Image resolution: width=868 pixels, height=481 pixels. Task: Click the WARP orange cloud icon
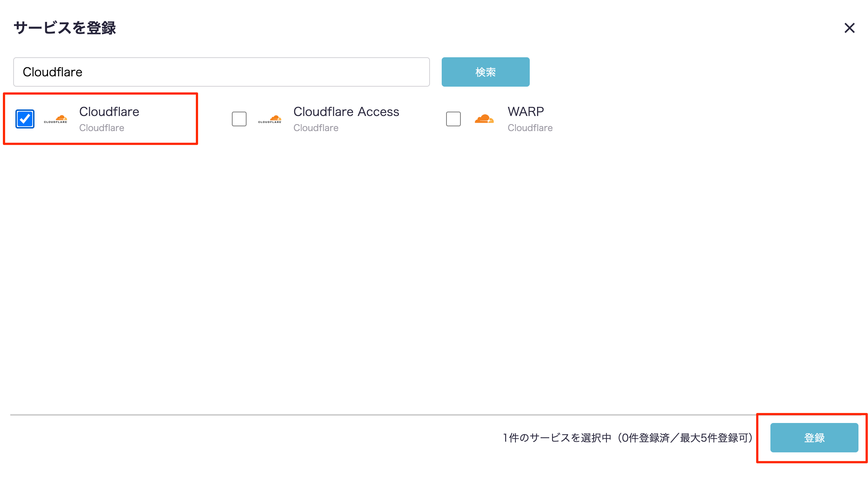[484, 119]
